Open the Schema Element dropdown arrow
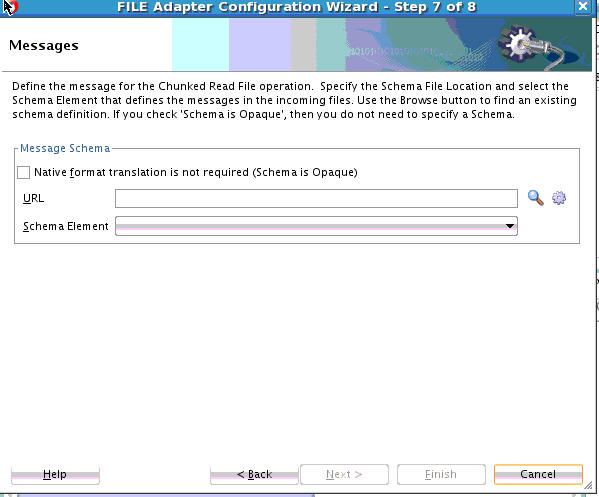The width and height of the screenshot is (599, 497). pyautogui.click(x=509, y=226)
